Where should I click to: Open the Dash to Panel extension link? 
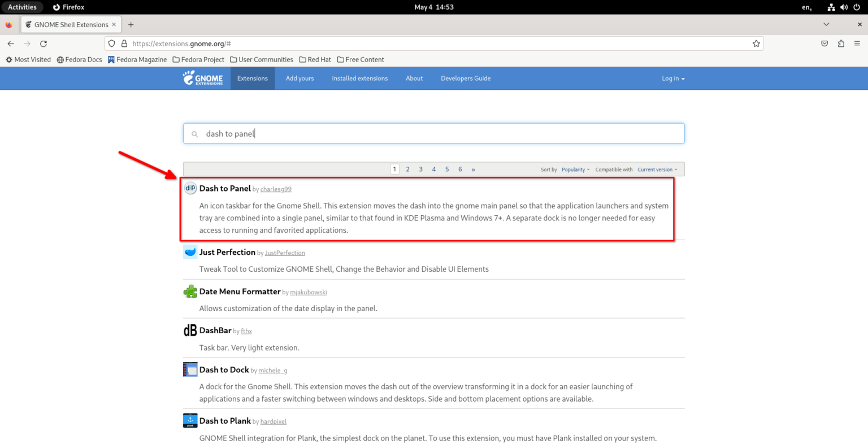tap(225, 189)
